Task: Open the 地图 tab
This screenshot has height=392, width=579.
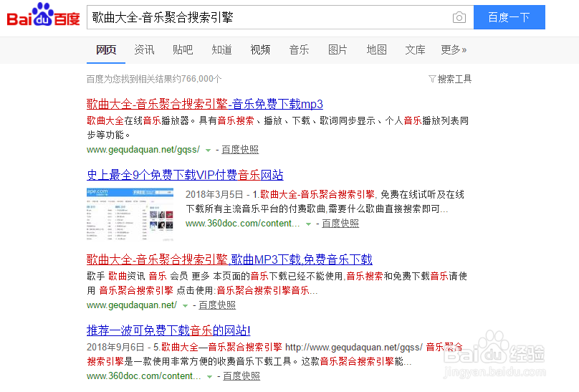Action: (x=377, y=50)
